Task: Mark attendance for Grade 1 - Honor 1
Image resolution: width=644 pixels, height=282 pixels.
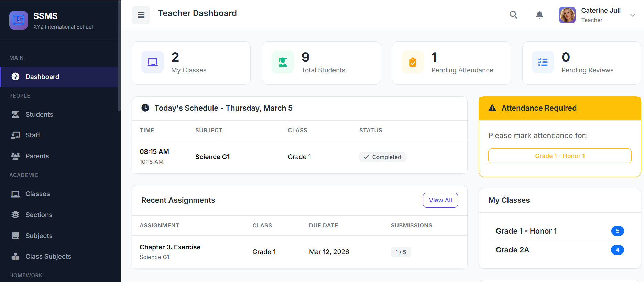Action: 559,156
